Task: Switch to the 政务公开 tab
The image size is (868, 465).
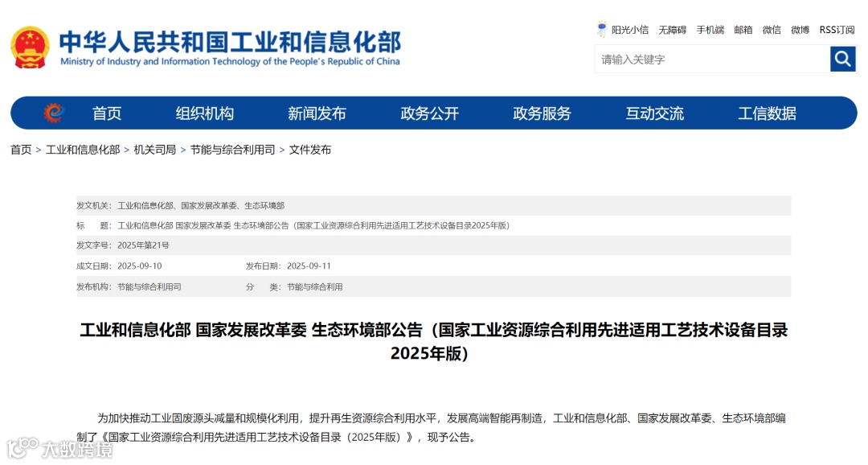Action: 428,113
